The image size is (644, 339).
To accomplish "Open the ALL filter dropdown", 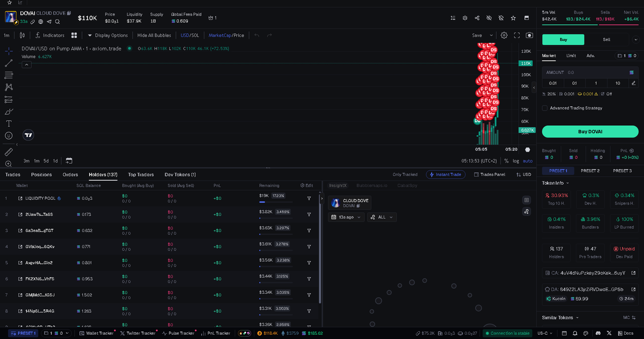I will (x=382, y=217).
